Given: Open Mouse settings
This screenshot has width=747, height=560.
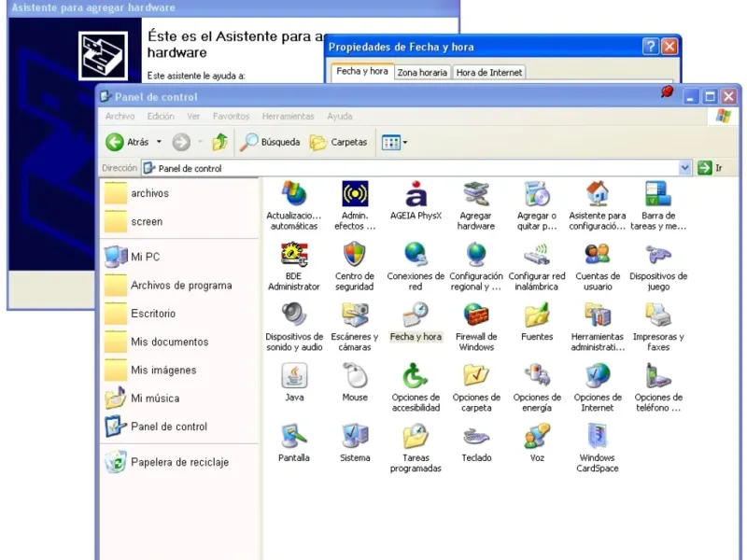Looking at the screenshot, I should click(x=355, y=383).
